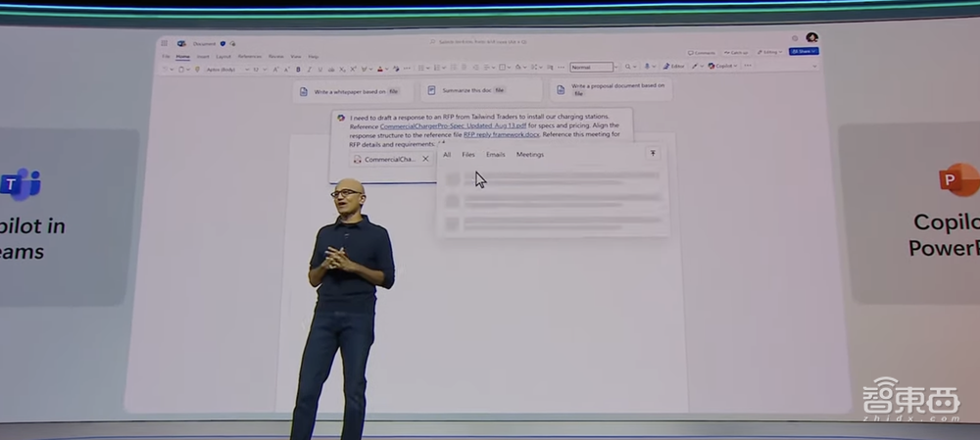Increase font size with grow icon

point(275,69)
